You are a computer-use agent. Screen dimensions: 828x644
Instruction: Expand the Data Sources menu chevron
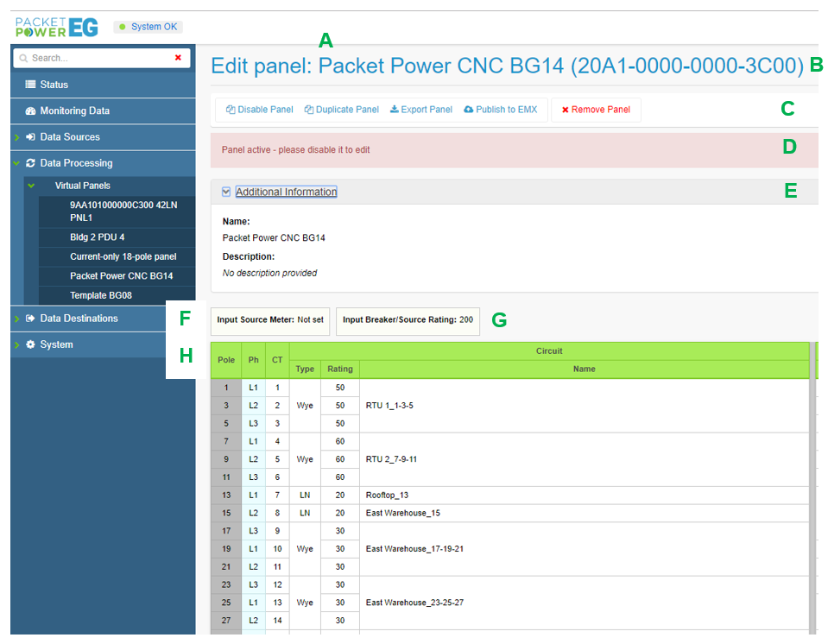pos(16,137)
